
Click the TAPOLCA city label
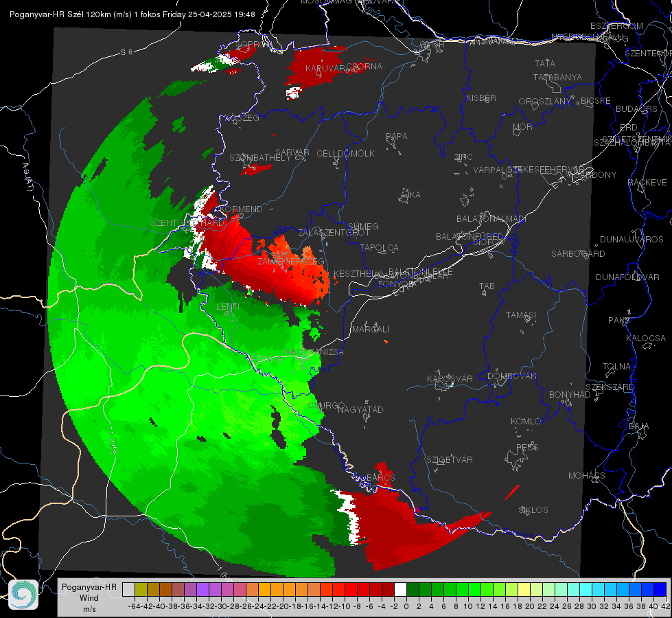point(379,247)
